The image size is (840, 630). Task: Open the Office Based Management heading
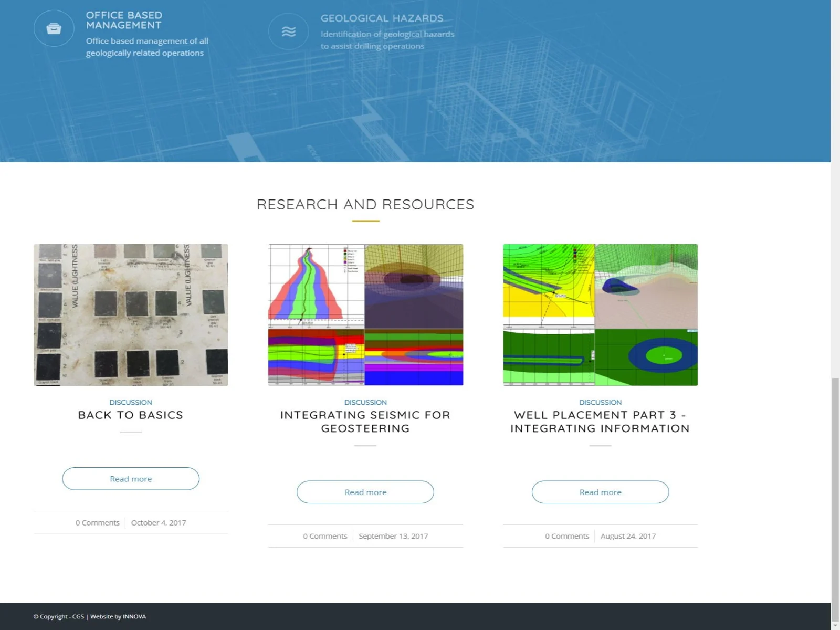point(124,20)
